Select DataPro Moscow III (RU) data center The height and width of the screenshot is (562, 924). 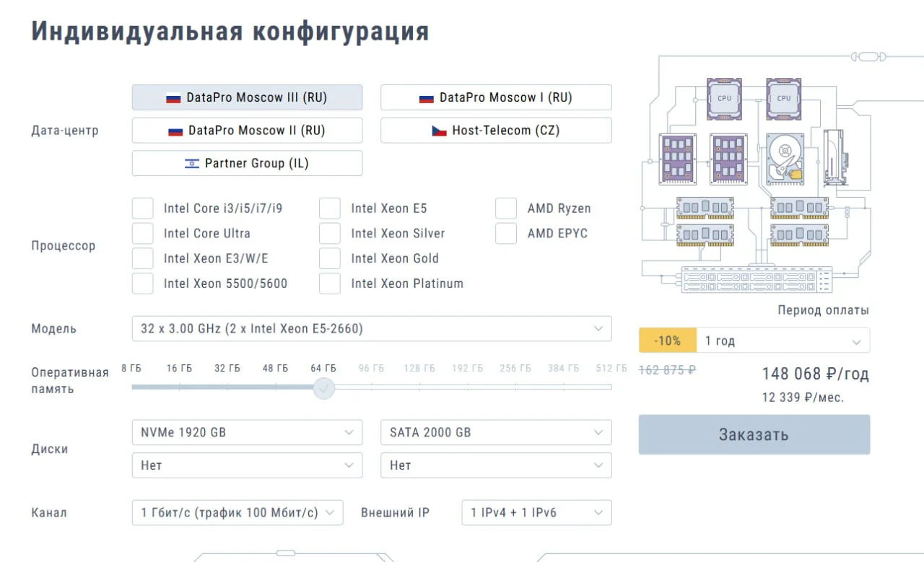coord(247,97)
